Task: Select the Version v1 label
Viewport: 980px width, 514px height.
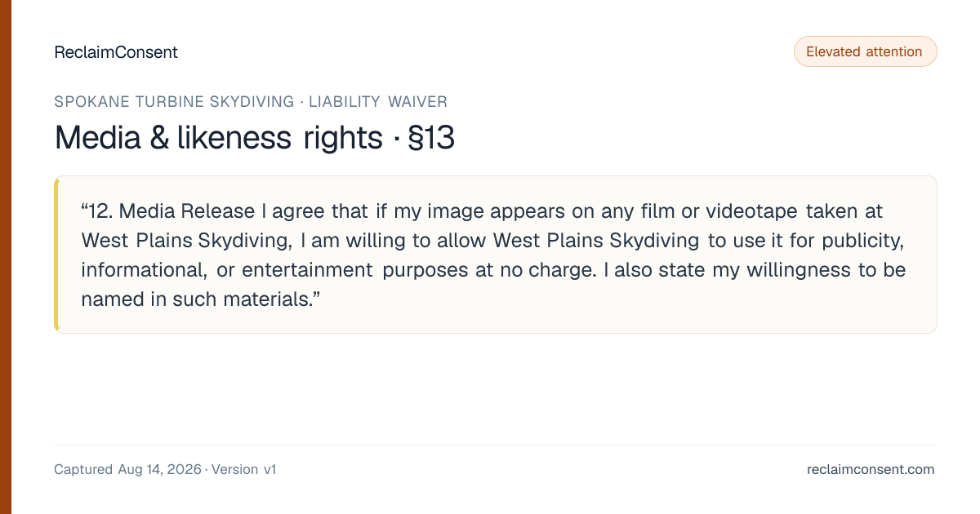Action: (x=244, y=470)
